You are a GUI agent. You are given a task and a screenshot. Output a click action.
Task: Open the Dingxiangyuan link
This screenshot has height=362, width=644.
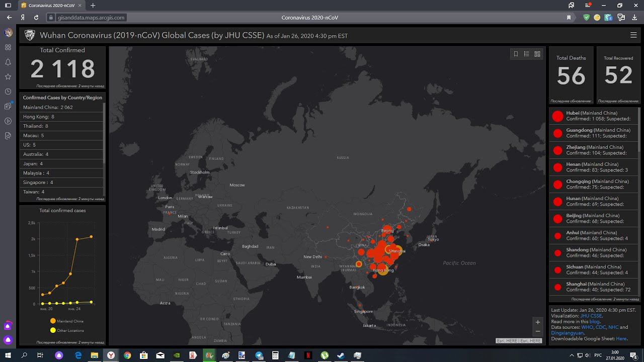click(567, 333)
